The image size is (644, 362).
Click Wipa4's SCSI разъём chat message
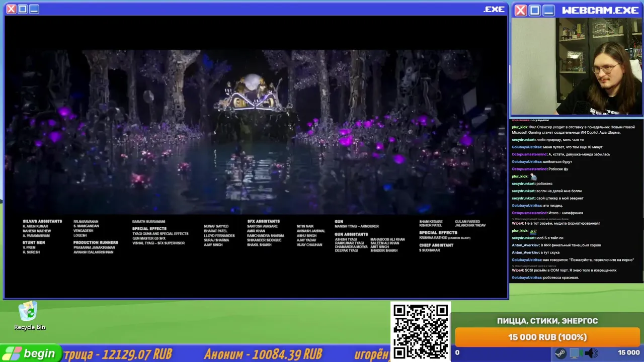pos(564,270)
